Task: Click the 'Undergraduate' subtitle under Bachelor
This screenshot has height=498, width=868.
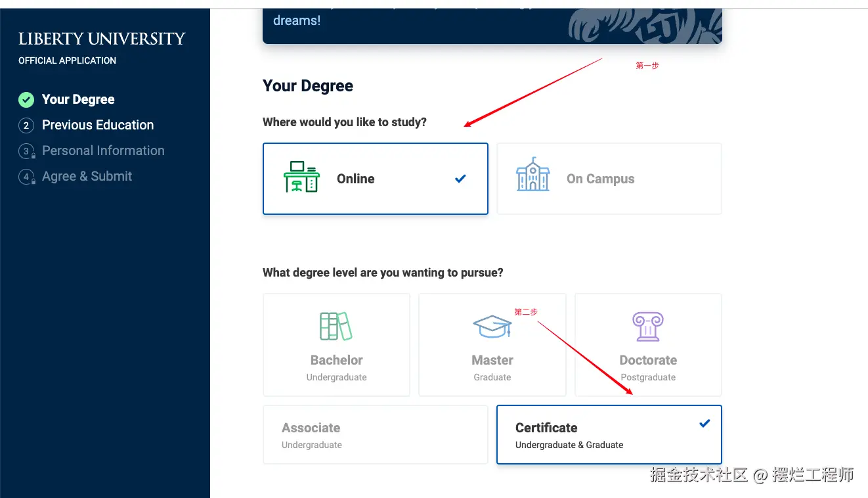Action: (336, 377)
